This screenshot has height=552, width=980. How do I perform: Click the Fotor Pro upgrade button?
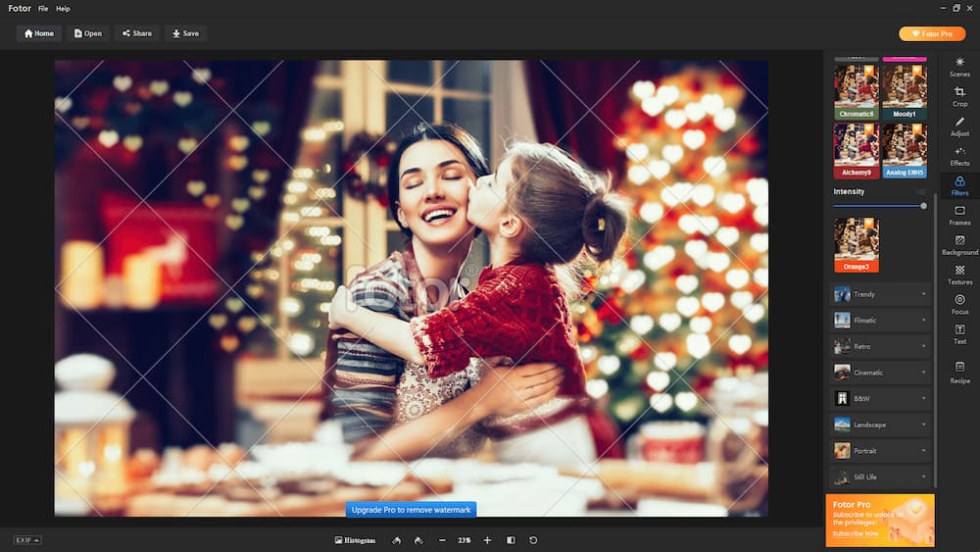pyautogui.click(x=932, y=33)
